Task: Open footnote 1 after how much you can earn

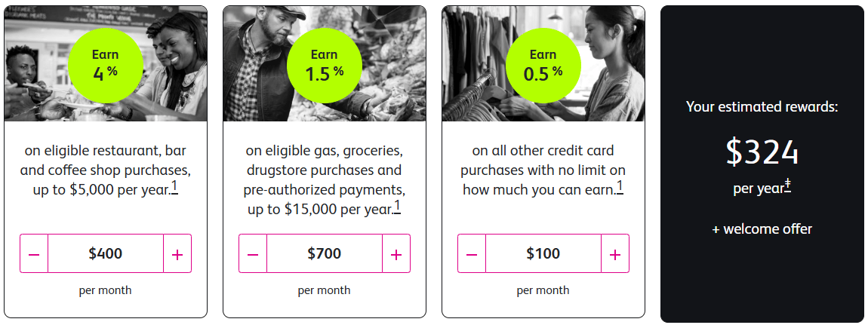Action: (620, 188)
